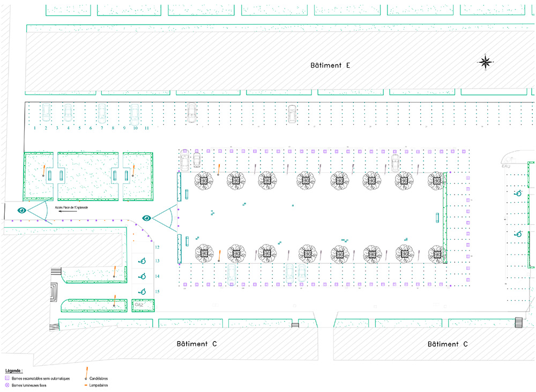Click the eye viewpoint icon beside the access arrow

[x=22, y=210]
